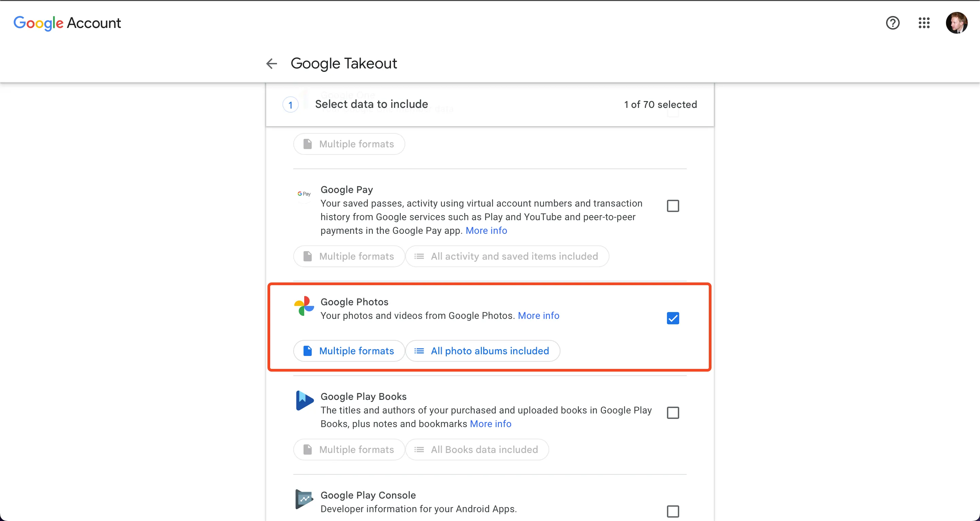Click the Google Account logo
980x521 pixels.
click(67, 23)
